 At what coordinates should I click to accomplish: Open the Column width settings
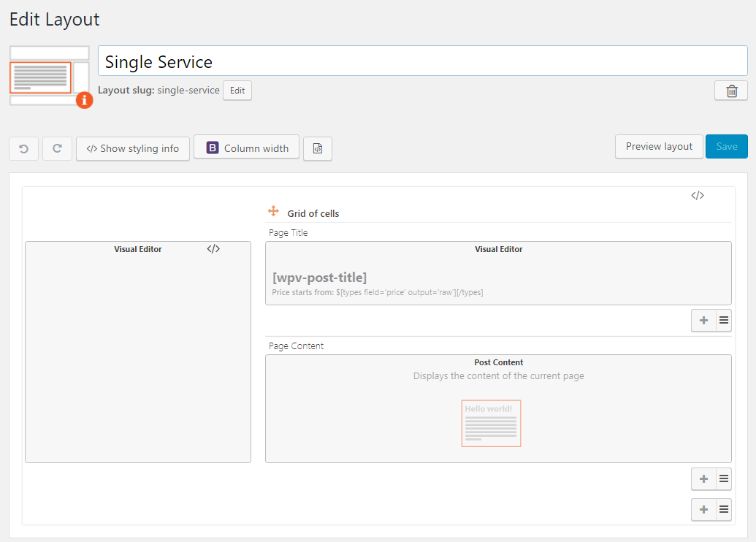pos(246,148)
